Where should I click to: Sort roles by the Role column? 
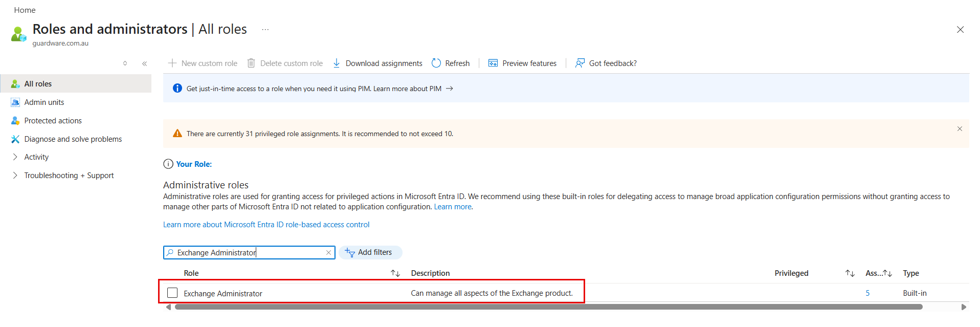395,273
